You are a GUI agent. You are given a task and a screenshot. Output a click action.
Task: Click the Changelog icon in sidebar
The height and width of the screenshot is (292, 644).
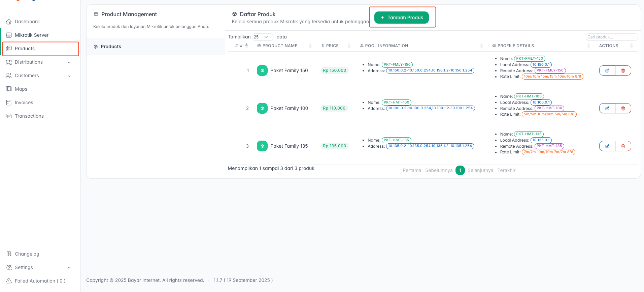9,254
